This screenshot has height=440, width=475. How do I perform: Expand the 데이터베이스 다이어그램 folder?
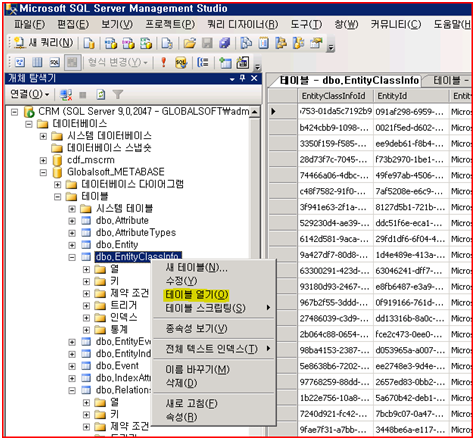[x=57, y=184]
